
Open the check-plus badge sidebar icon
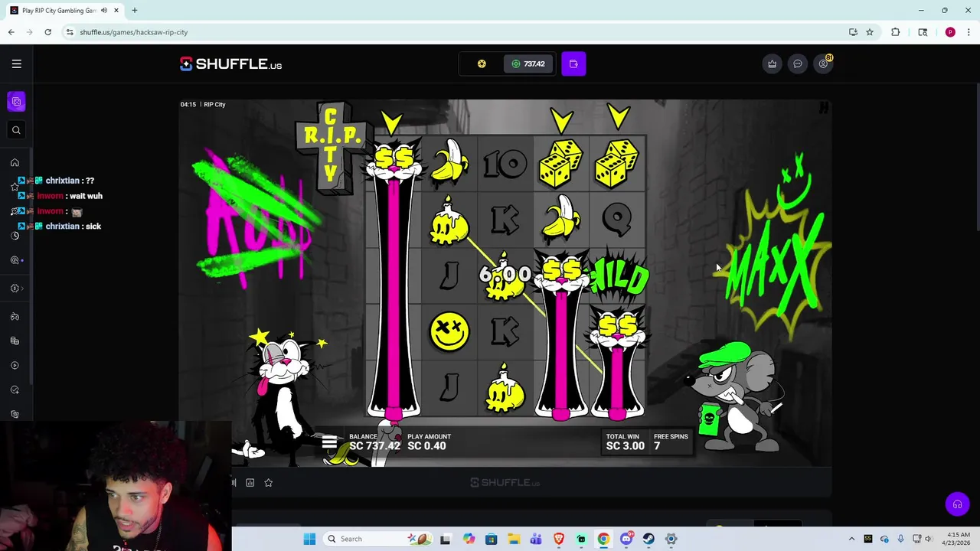tap(15, 390)
